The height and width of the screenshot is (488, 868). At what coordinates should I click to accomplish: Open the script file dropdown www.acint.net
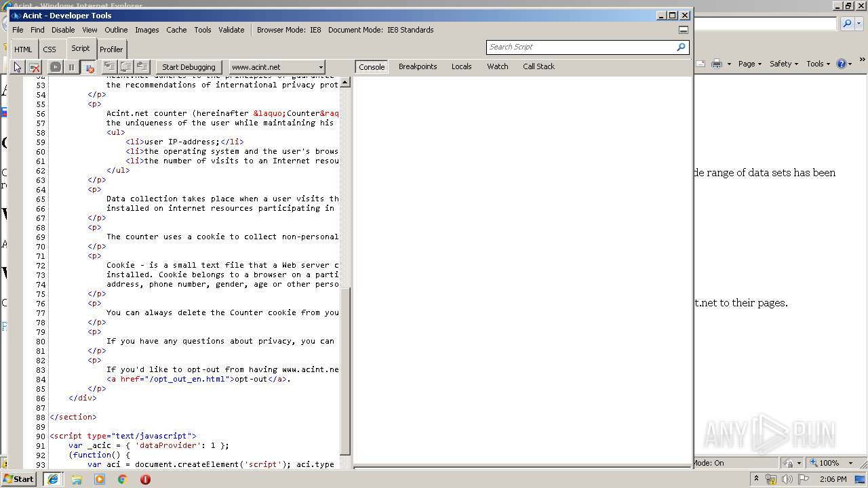pyautogui.click(x=277, y=67)
